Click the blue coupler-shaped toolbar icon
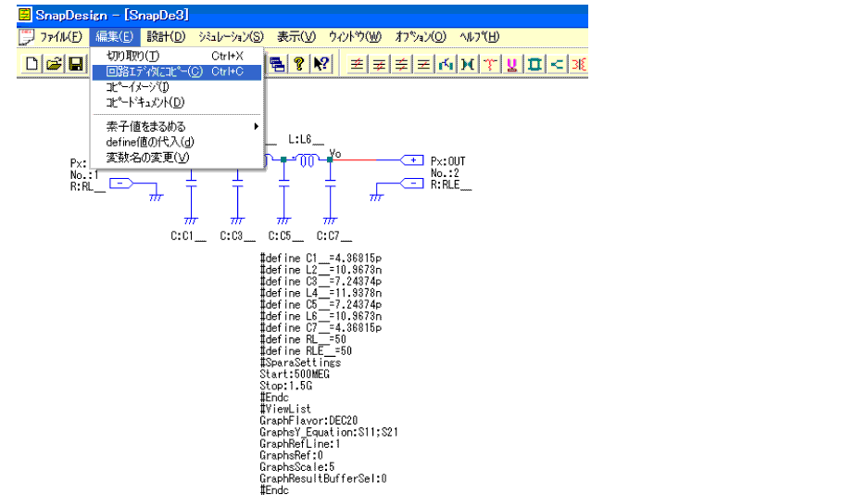The height and width of the screenshot is (495, 868). coord(468,64)
